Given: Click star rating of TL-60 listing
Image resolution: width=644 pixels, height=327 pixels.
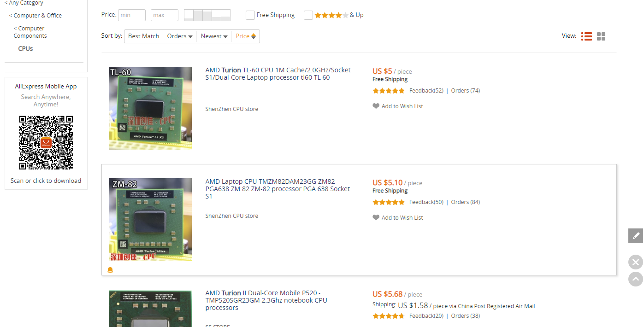Looking at the screenshot, I should [x=389, y=91].
